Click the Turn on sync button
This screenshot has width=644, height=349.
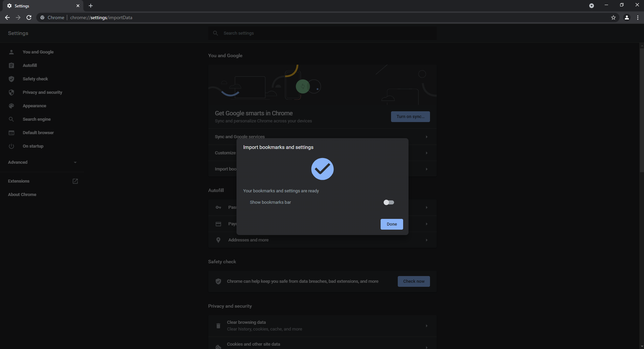tap(410, 117)
